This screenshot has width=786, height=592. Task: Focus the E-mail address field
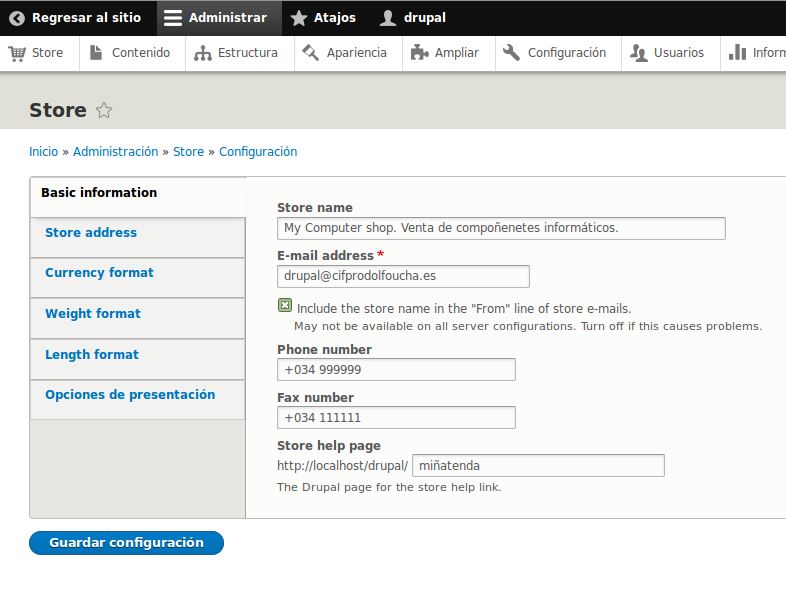(403, 277)
